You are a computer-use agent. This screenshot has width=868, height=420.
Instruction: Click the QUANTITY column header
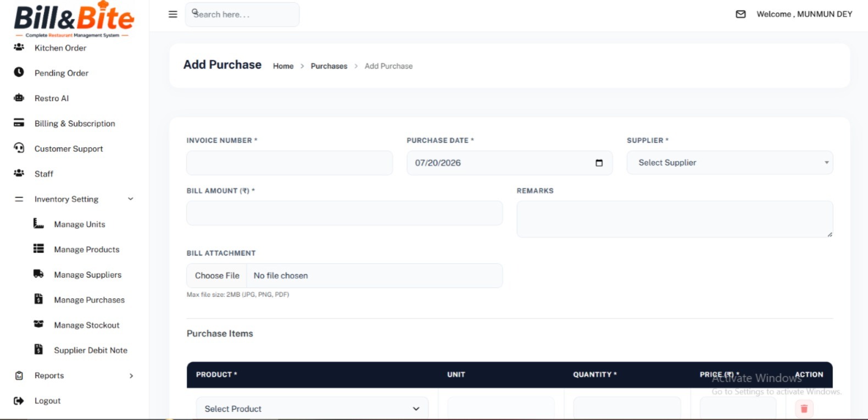coord(595,374)
